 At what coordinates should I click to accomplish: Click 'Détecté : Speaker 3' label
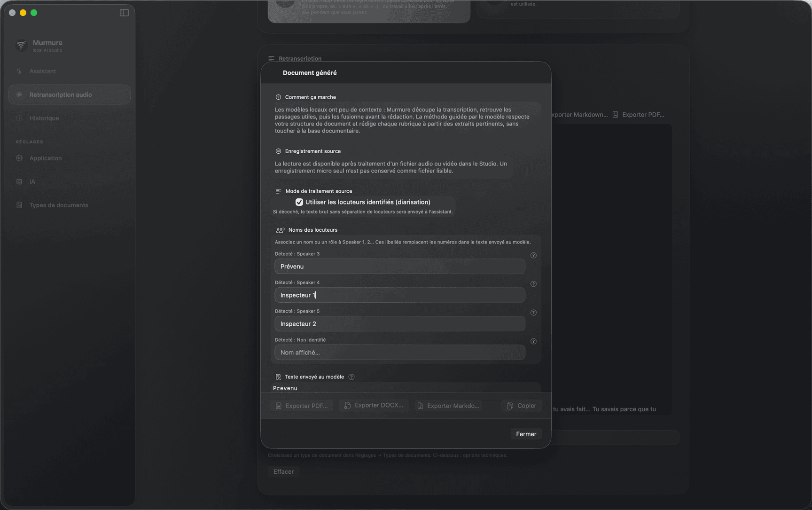[297, 254]
